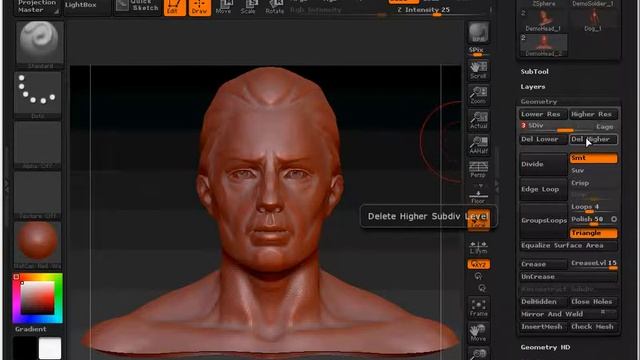Click the UnCrease button
The image size is (640, 360).
coord(568,277)
